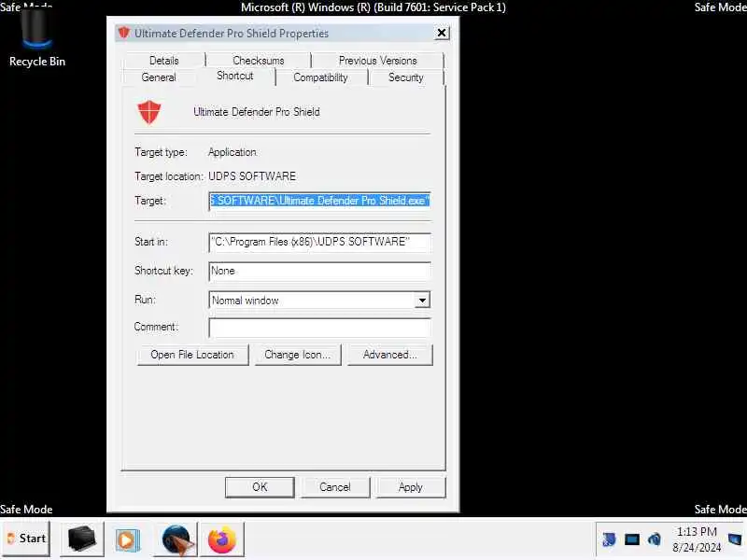Click the Change Icon button
The image size is (747, 560).
298,355
